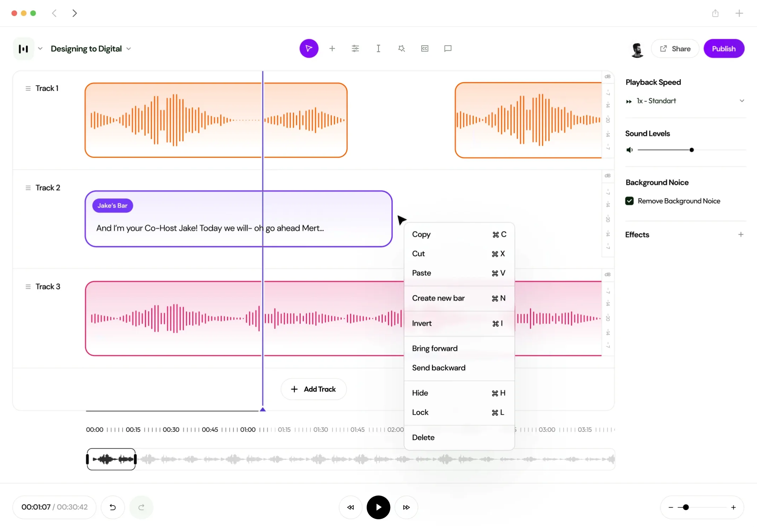Open the Designing to Digital project dropdown
The width and height of the screenshot is (757, 532).
[91, 48]
